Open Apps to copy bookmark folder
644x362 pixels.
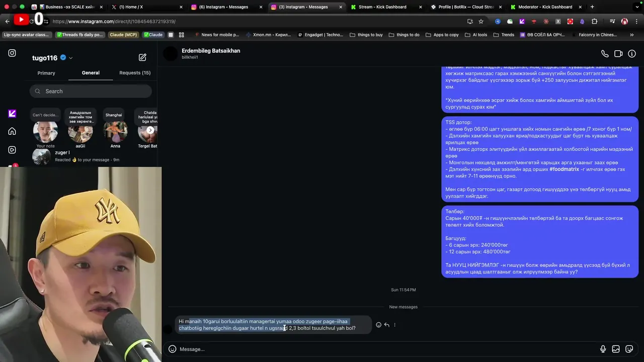click(442, 35)
